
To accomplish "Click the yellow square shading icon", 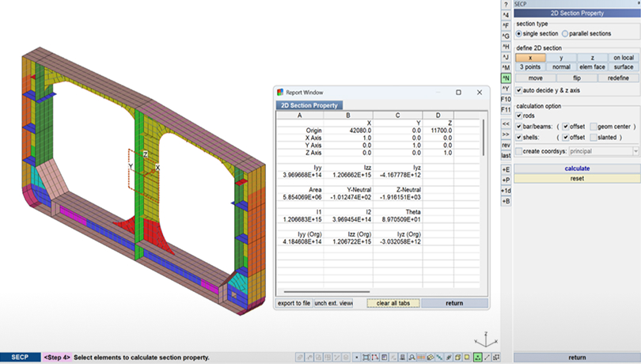I will pos(466,358).
